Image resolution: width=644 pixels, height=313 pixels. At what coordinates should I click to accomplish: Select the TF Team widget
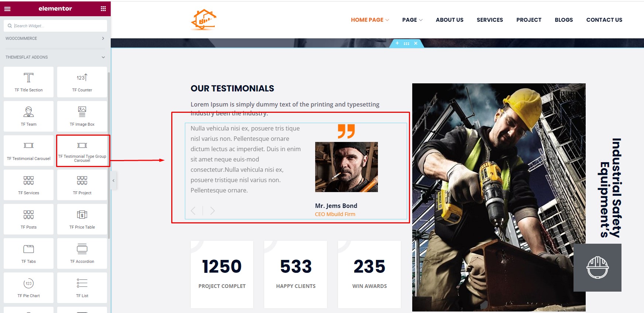(x=29, y=116)
